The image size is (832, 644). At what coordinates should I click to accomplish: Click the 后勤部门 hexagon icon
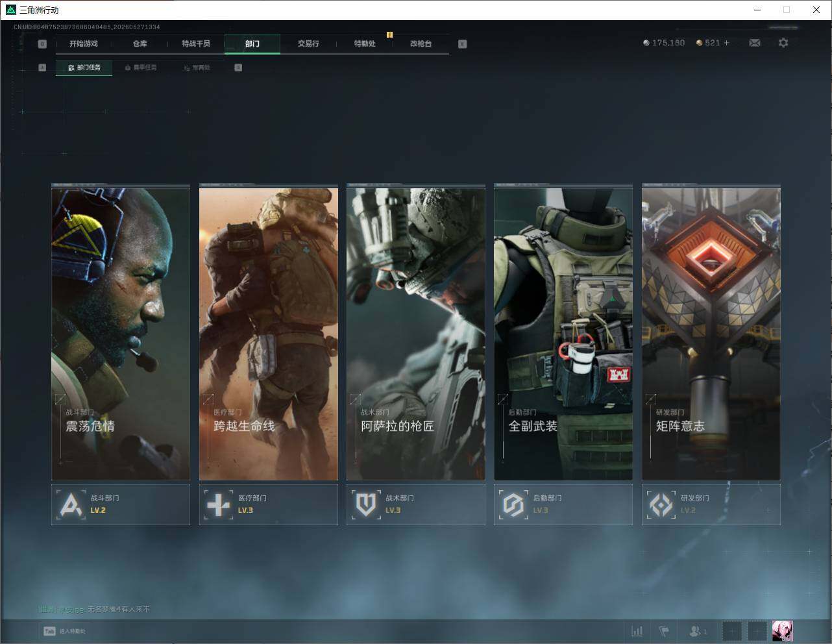[513, 504]
